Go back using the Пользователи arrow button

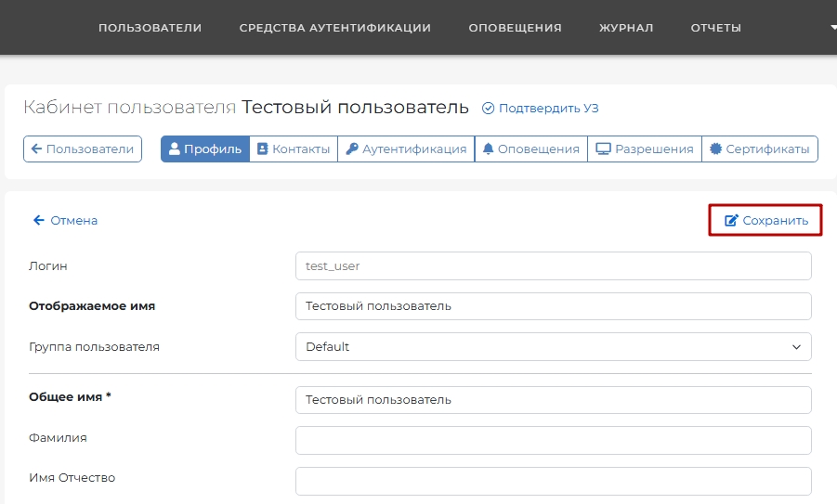click(83, 149)
